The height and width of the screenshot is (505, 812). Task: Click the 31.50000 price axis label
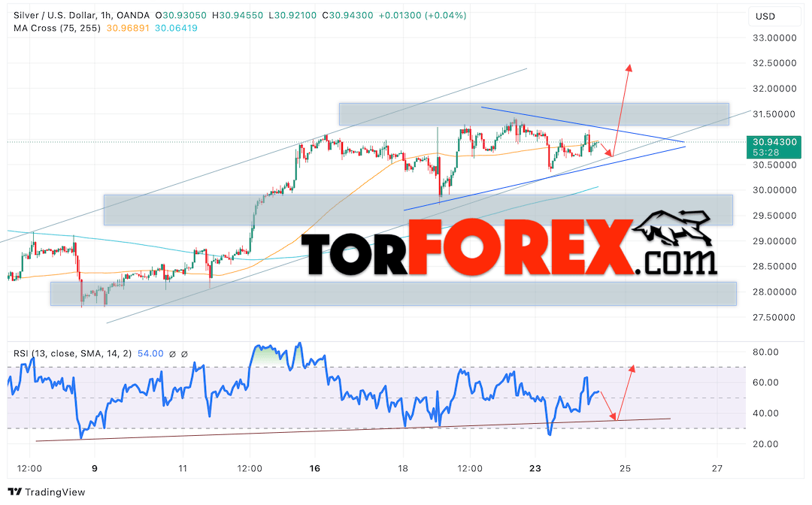tap(774, 113)
